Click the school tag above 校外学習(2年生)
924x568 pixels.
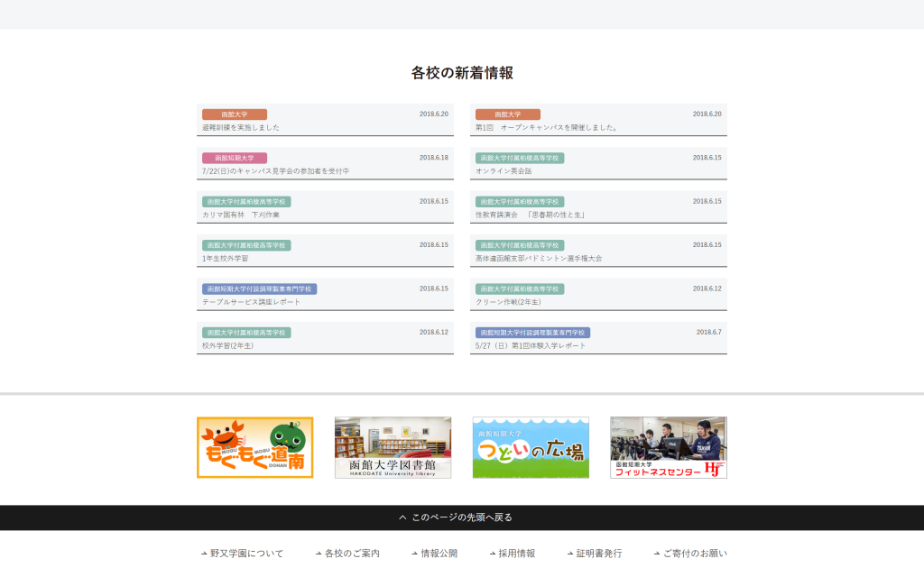(246, 333)
